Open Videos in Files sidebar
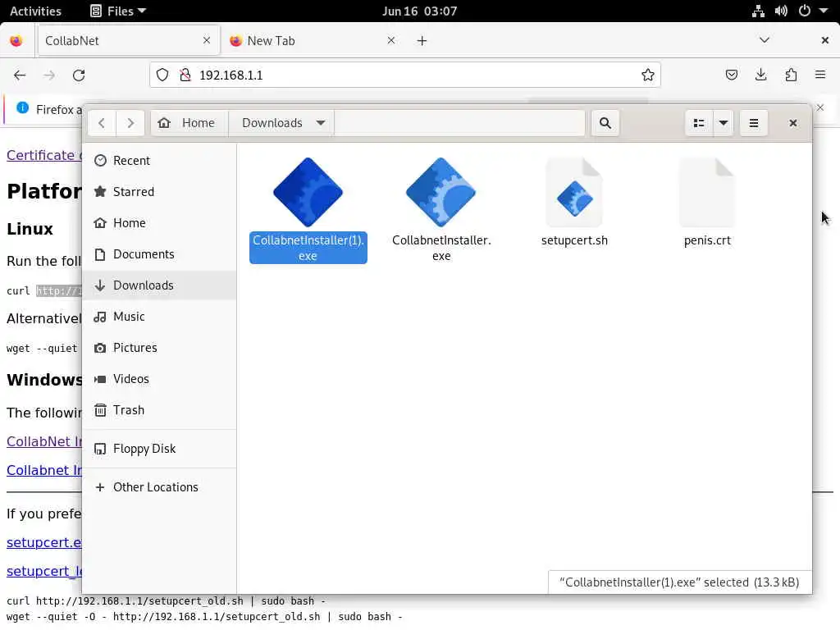Viewport: 840px width, 630px height. [159, 379]
